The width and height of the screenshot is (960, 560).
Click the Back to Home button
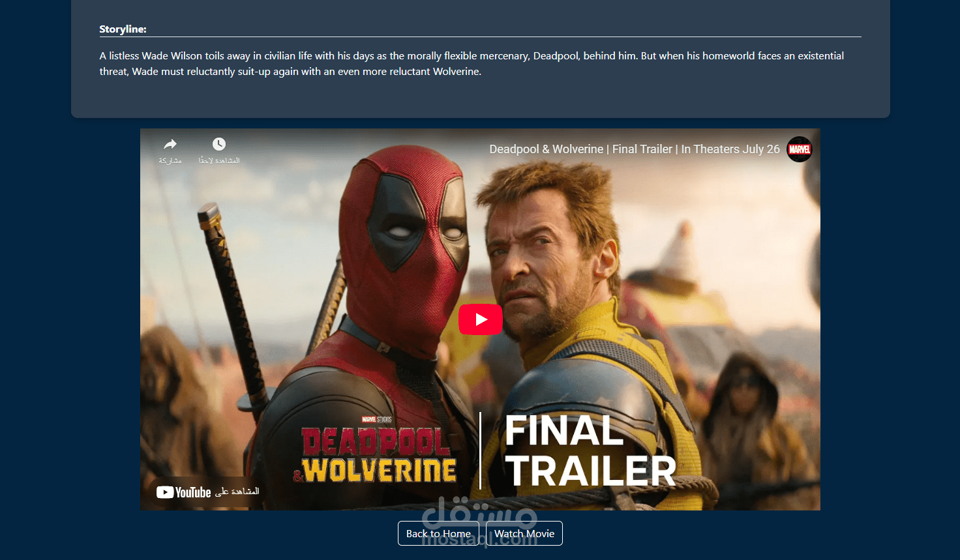click(438, 533)
